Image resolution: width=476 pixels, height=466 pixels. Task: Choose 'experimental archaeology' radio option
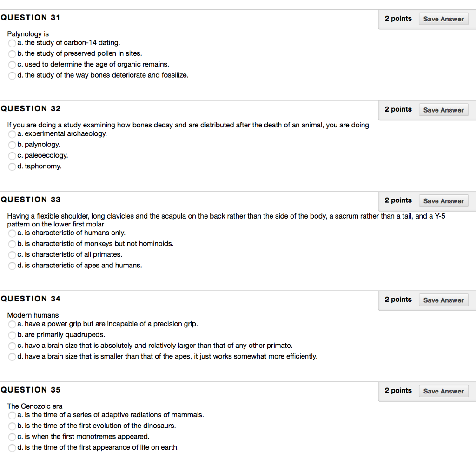(x=12, y=134)
